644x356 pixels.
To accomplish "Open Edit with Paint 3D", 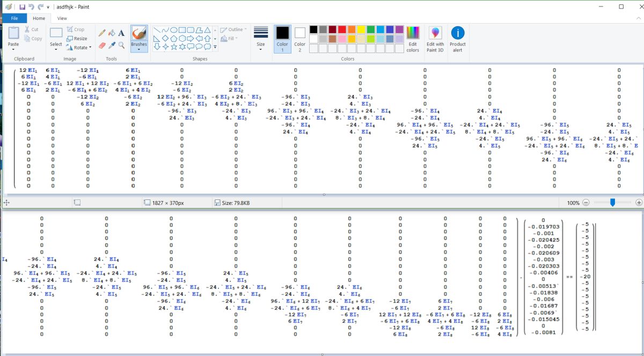I will (x=435, y=39).
